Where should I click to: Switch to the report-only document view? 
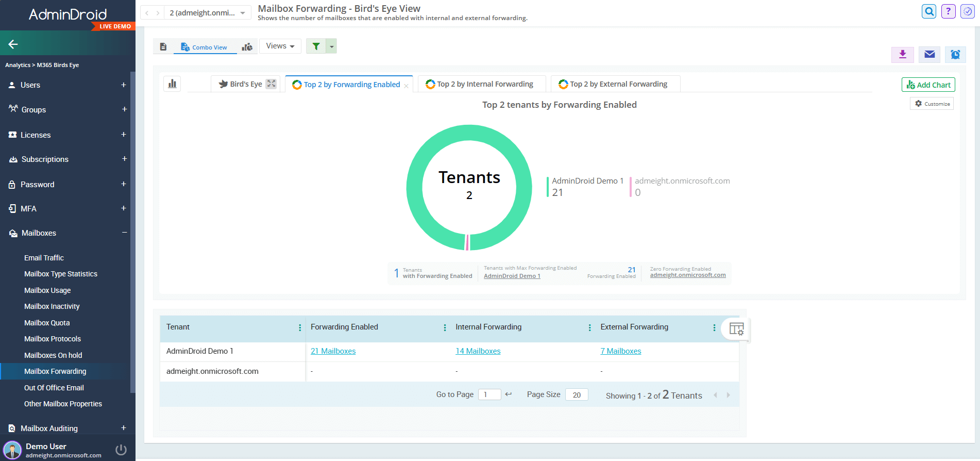click(x=163, y=47)
